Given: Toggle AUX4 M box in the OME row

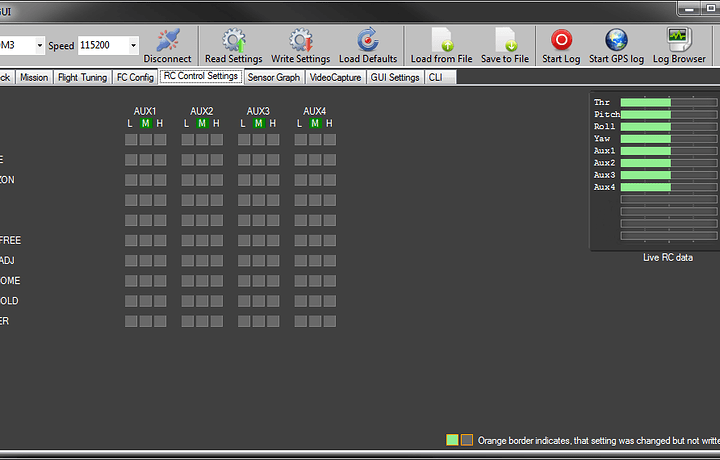Looking at the screenshot, I should click(x=315, y=280).
